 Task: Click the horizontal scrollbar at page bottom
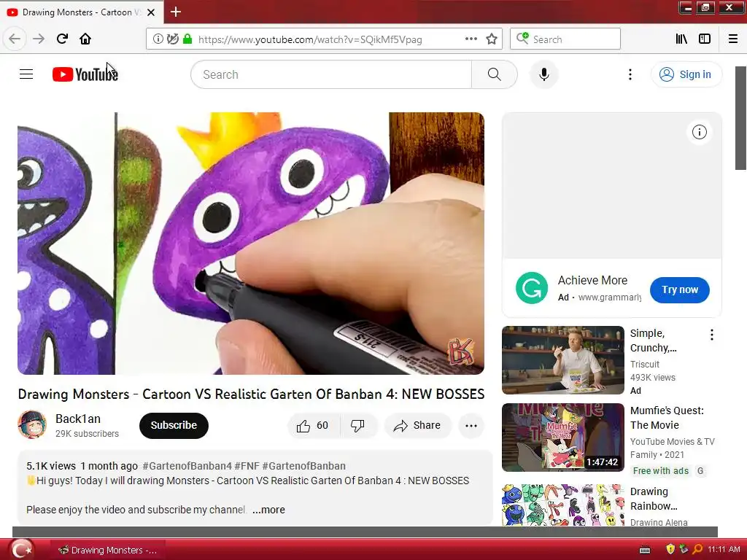point(365,532)
